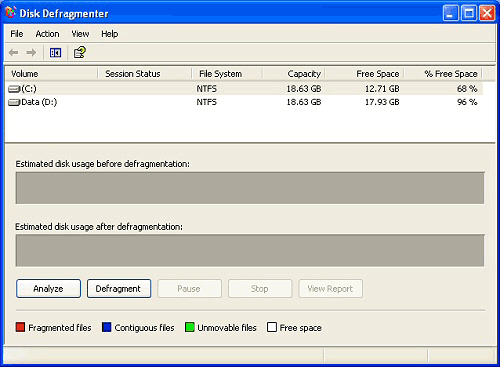Click the 68 % free space cell
This screenshot has height=367, width=500.
[x=467, y=89]
